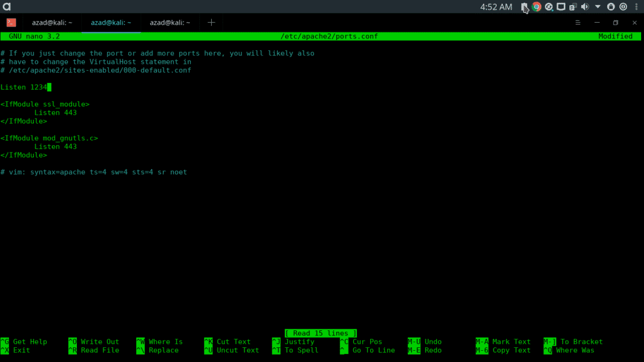Screen dimensions: 644x362
Task: Click the lock screen icon in tray
Action: coord(611,7)
